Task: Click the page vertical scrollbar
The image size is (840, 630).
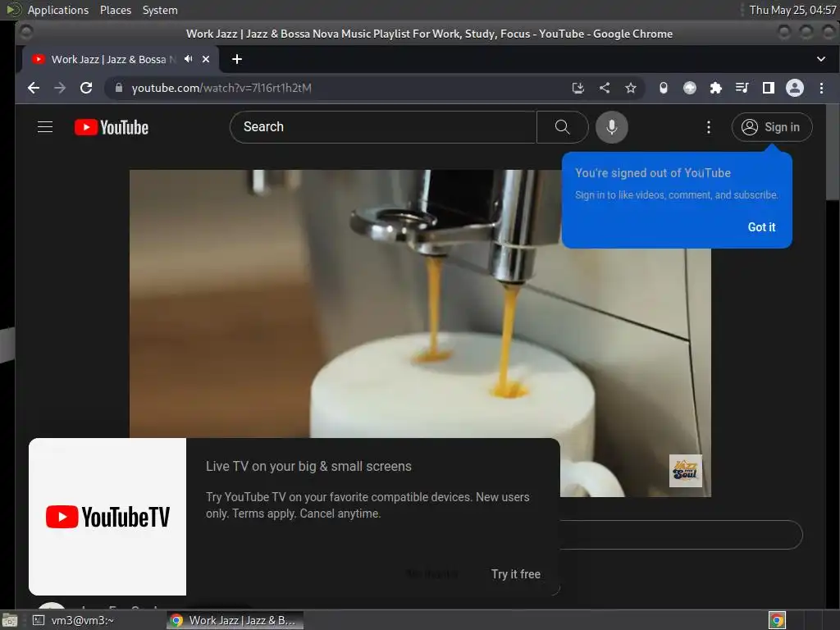Action: (x=833, y=153)
